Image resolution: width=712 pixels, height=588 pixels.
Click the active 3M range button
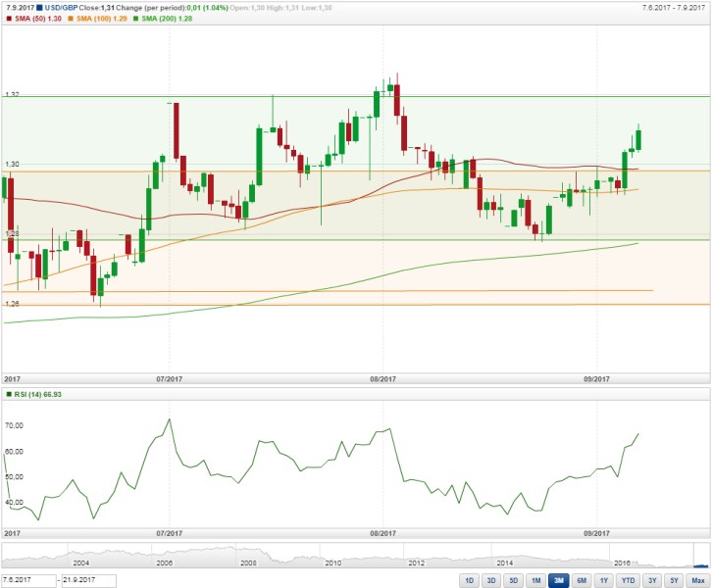(559, 580)
